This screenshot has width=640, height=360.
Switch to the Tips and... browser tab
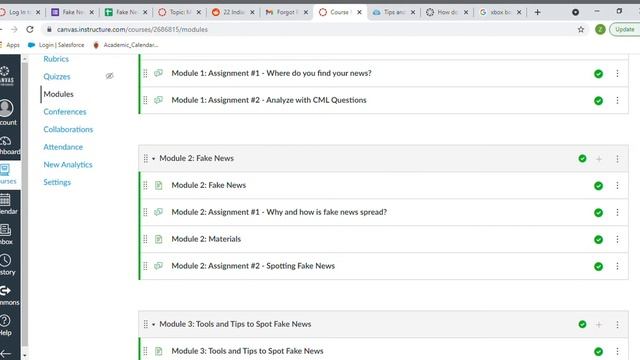393,12
